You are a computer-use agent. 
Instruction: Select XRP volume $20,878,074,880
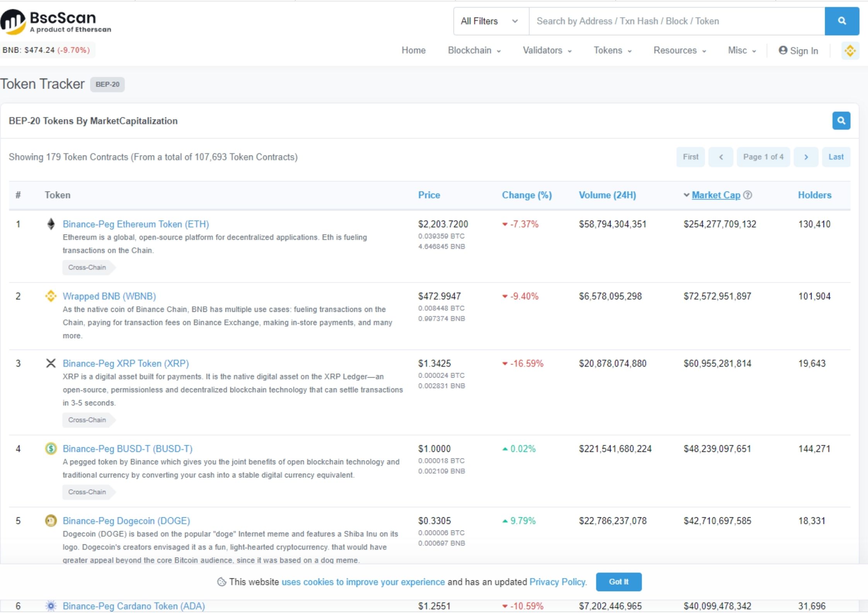pyautogui.click(x=612, y=363)
